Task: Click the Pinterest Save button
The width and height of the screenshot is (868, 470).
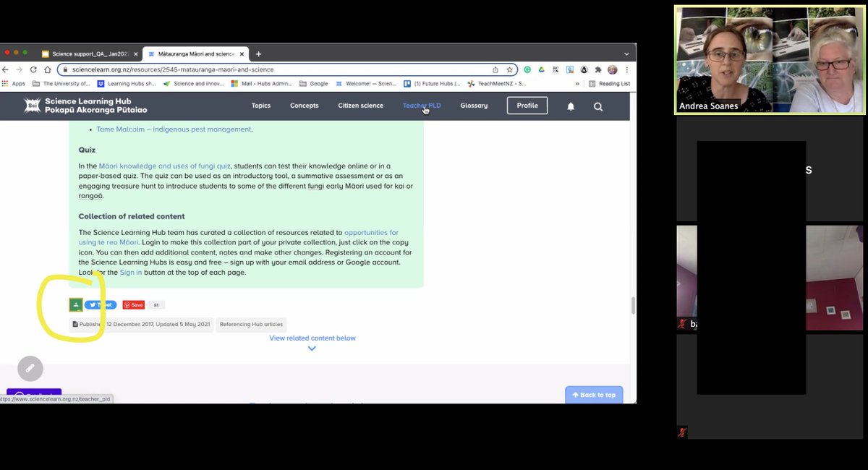Action: point(133,305)
